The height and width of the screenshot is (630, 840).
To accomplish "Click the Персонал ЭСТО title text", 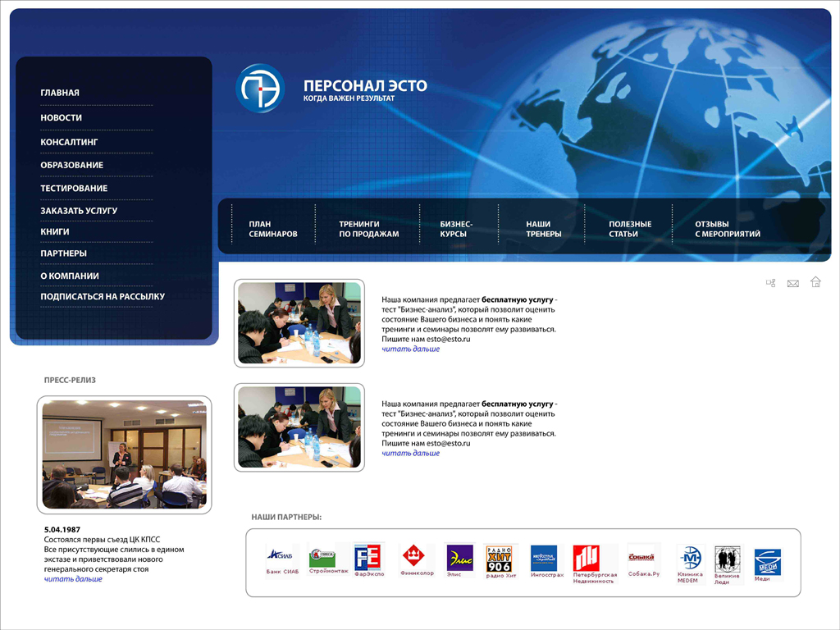I will pyautogui.click(x=365, y=85).
